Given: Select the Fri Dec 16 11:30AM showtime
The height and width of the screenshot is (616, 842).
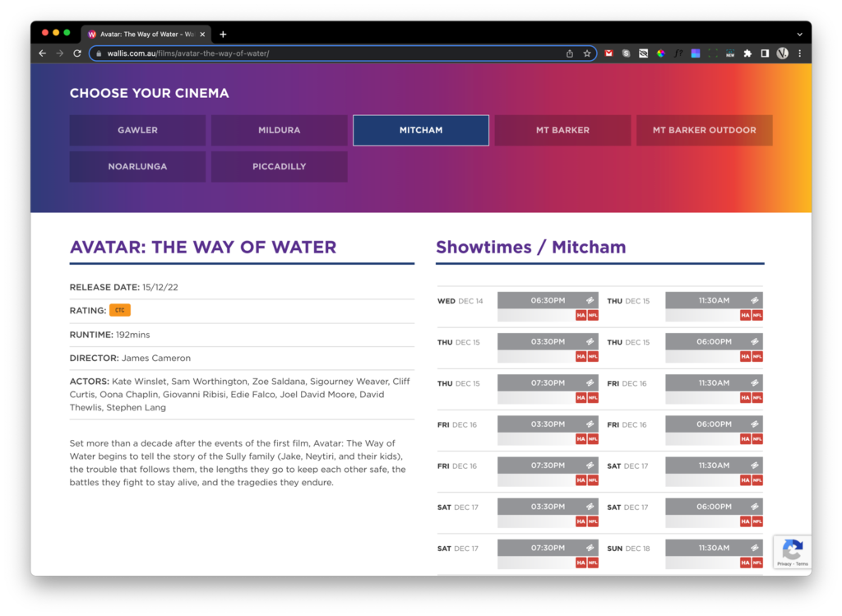Looking at the screenshot, I should click(715, 383).
